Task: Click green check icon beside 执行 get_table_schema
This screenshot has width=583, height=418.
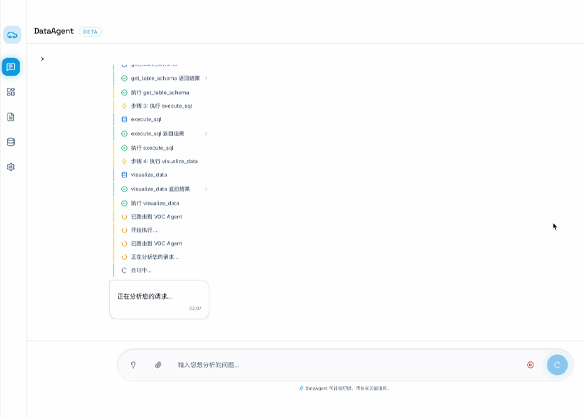Action: click(x=124, y=93)
